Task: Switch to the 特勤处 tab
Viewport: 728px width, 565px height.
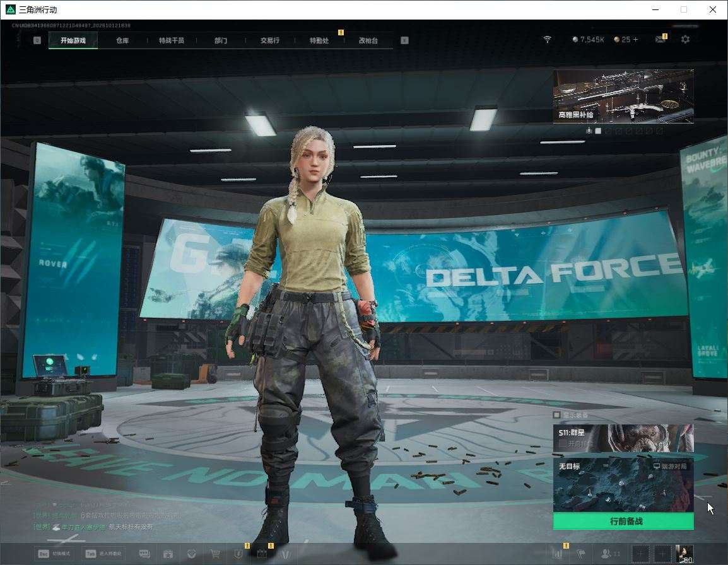Action: (x=319, y=40)
